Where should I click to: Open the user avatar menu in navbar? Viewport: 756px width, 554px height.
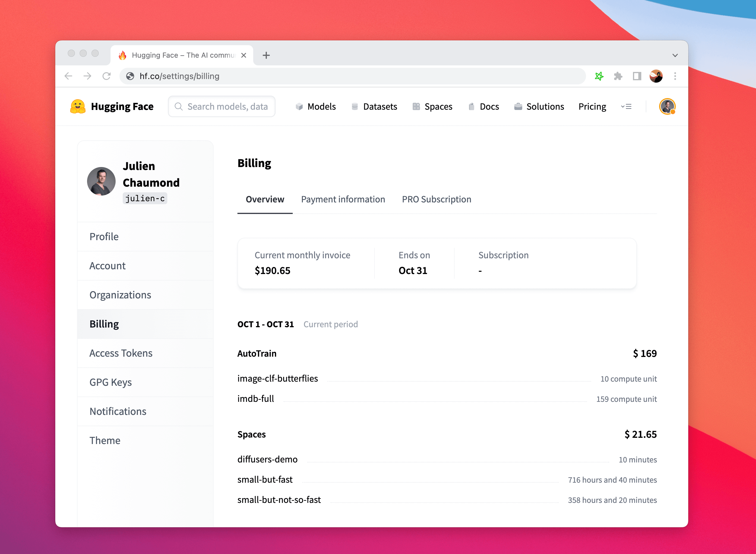(667, 107)
